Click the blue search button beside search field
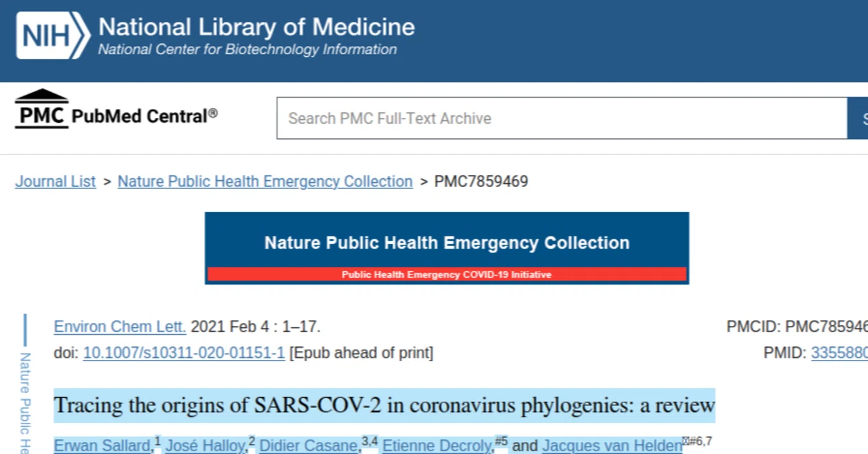 [858, 119]
